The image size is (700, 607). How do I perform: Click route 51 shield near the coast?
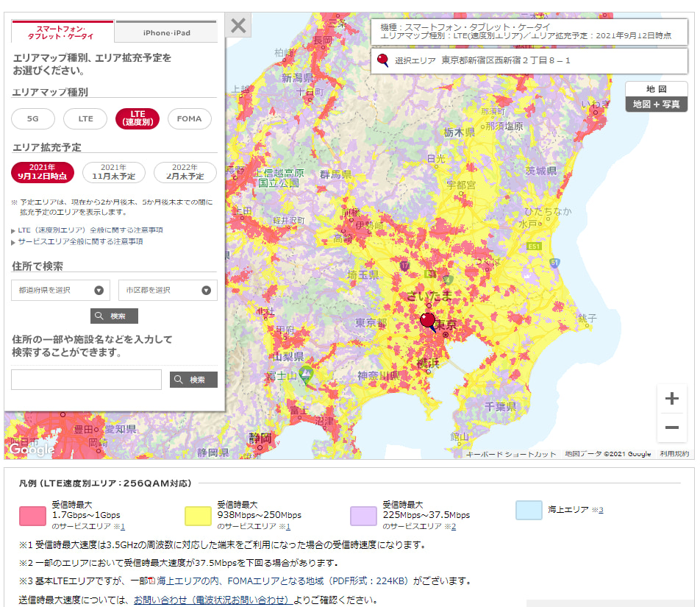pos(554,263)
